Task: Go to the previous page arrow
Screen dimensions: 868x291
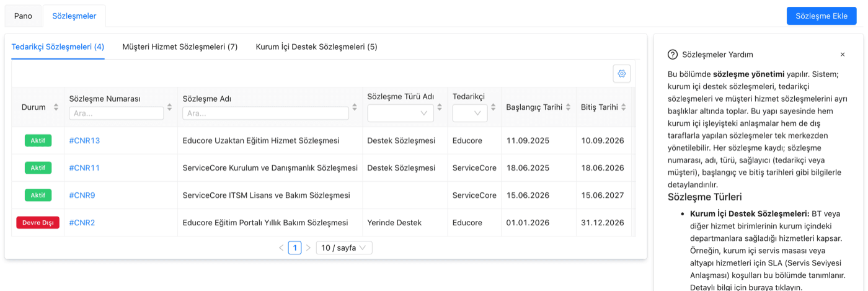Action: (x=281, y=248)
